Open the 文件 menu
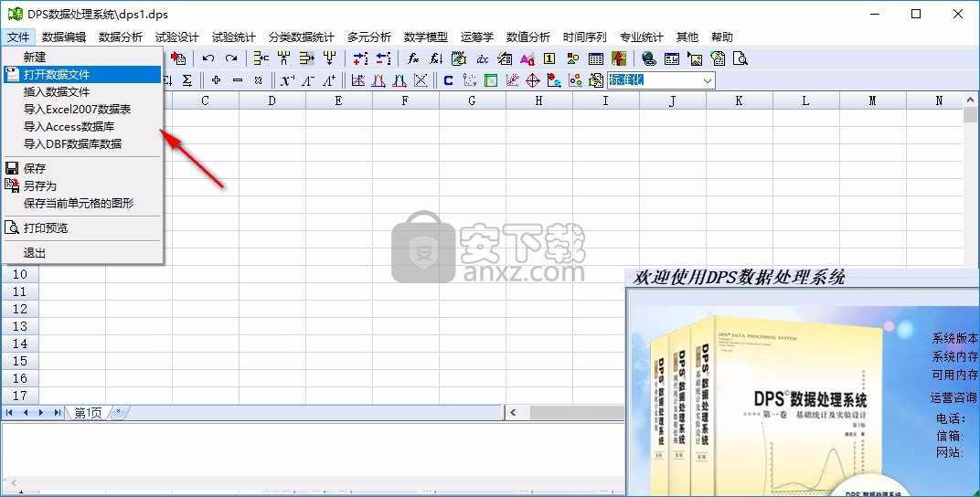980x497 pixels. pos(18,37)
